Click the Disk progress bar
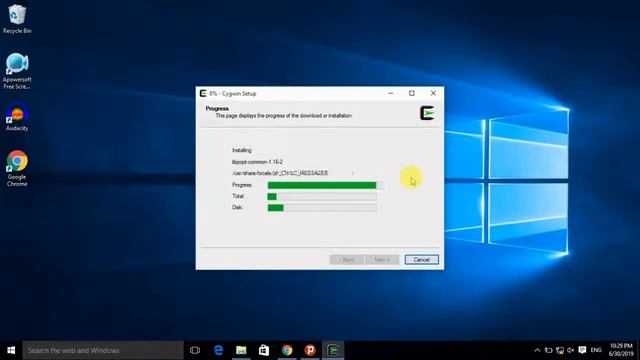This screenshot has height=360, width=640. click(322, 208)
